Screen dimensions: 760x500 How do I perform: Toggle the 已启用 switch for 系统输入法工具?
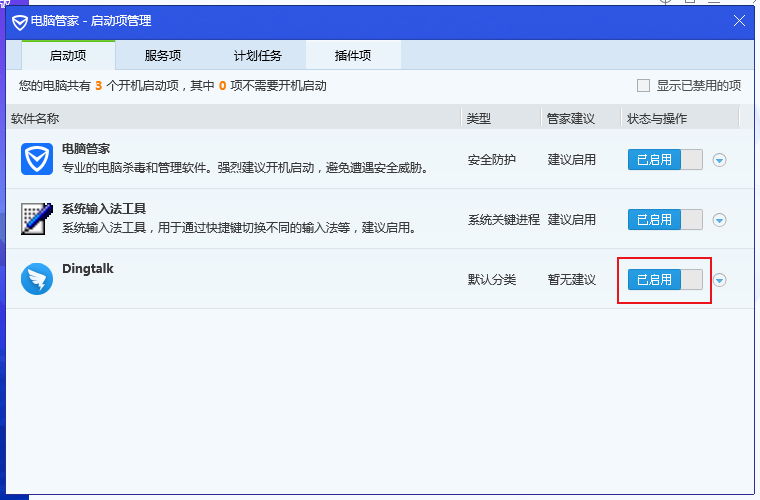click(x=665, y=219)
